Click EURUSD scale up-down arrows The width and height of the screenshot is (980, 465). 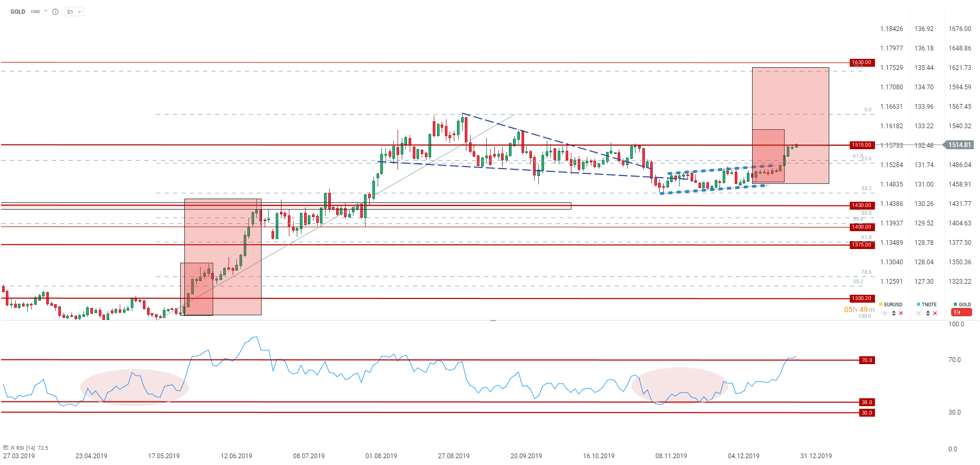[x=894, y=313]
